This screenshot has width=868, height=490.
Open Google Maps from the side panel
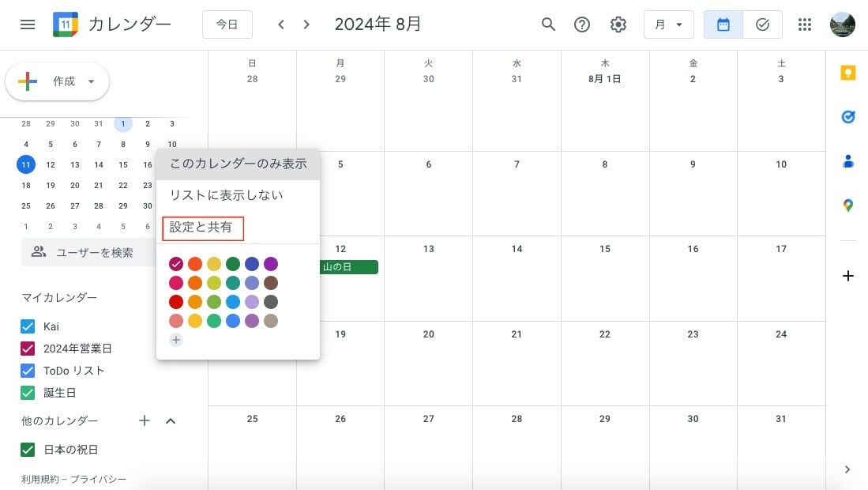847,205
